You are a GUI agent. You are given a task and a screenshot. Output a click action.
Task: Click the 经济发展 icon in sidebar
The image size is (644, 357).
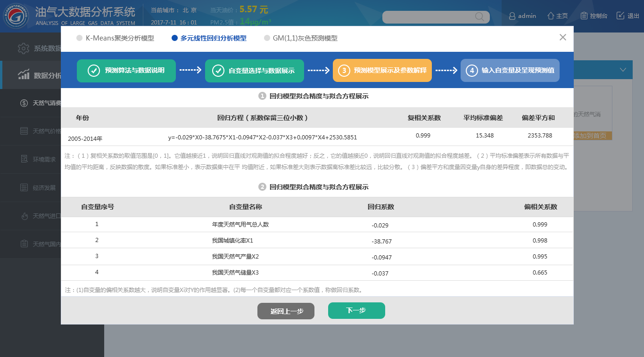(x=24, y=187)
